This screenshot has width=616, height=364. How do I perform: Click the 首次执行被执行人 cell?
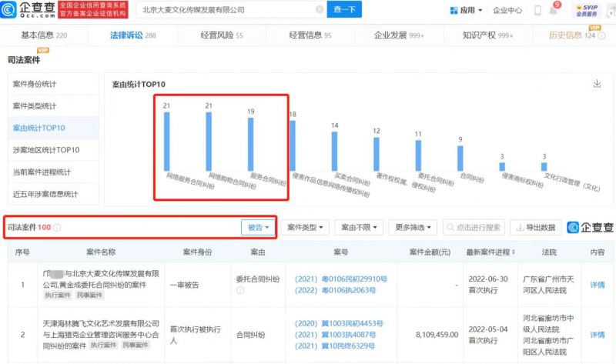tap(196, 335)
